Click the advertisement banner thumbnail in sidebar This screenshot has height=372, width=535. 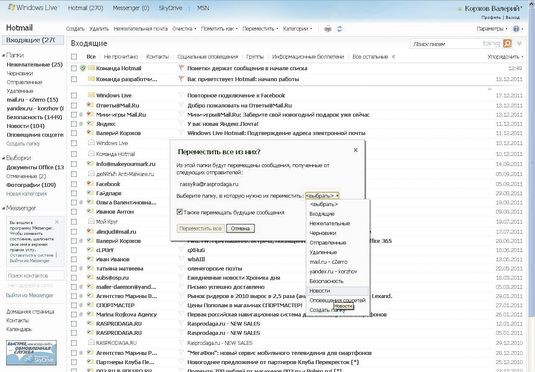coord(31,353)
